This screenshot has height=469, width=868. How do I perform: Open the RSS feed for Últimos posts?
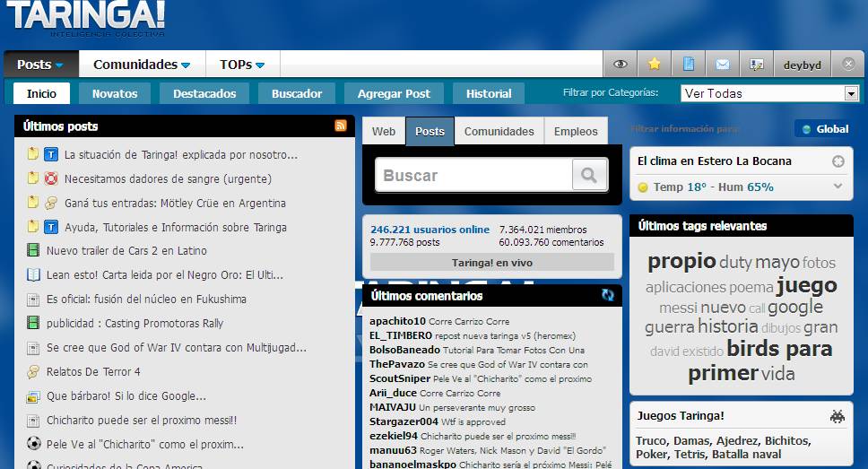[341, 126]
